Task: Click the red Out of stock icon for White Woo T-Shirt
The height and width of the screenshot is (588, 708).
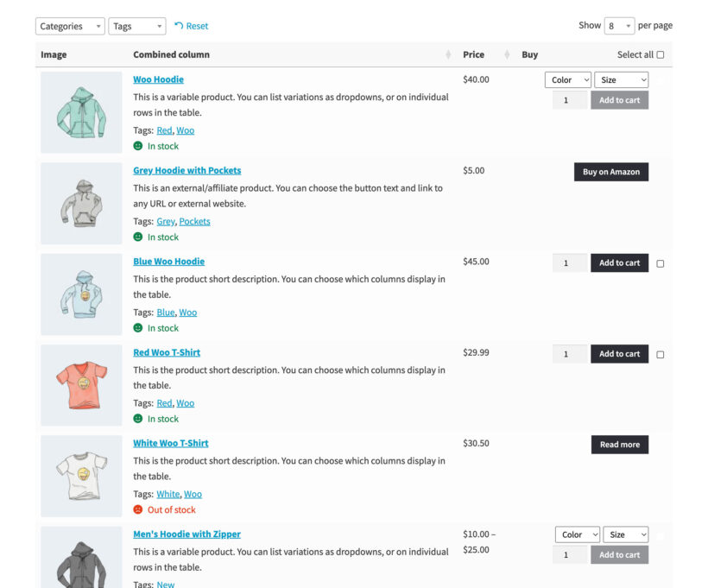Action: 138,509
